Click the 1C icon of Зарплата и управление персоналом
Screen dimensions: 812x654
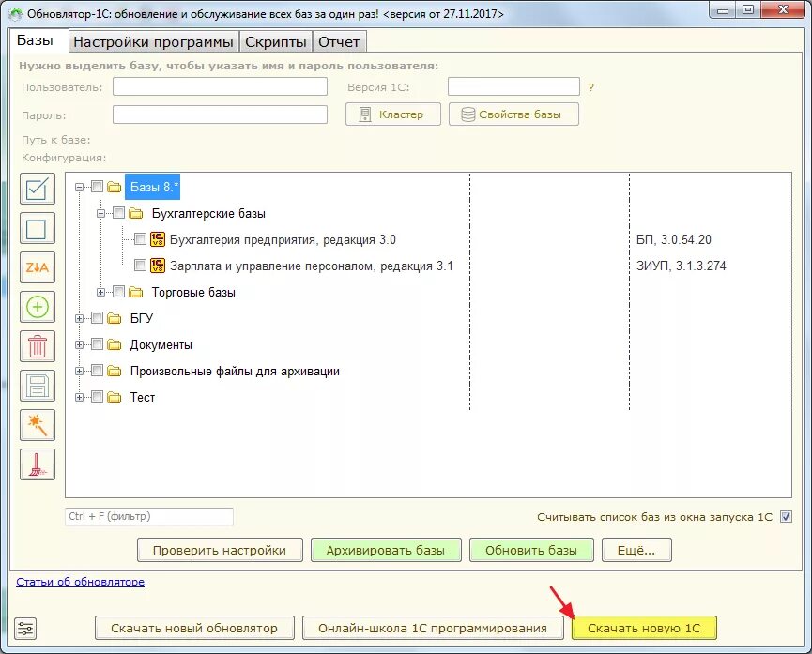[158, 266]
